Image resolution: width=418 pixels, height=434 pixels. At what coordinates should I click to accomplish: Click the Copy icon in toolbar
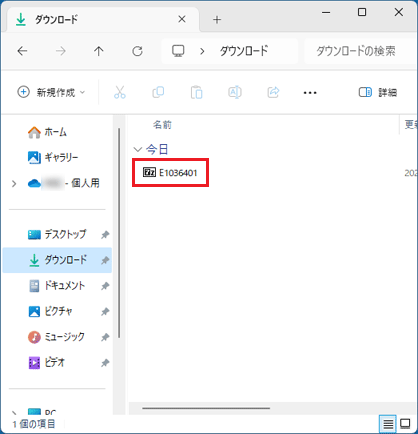[x=158, y=92]
